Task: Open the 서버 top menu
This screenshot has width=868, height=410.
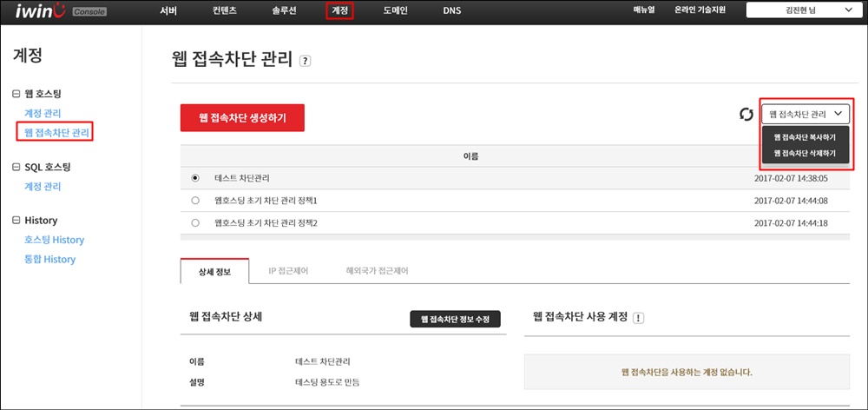Action: tap(168, 10)
